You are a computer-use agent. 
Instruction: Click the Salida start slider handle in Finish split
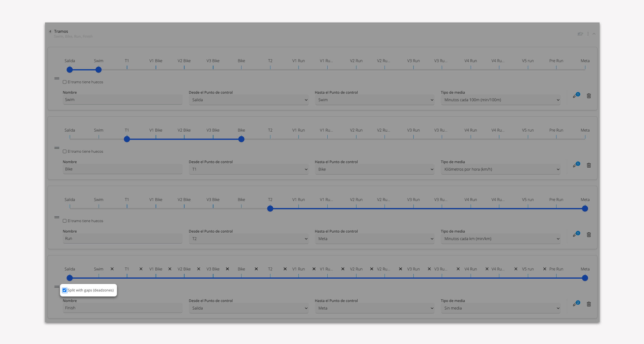[x=70, y=278]
